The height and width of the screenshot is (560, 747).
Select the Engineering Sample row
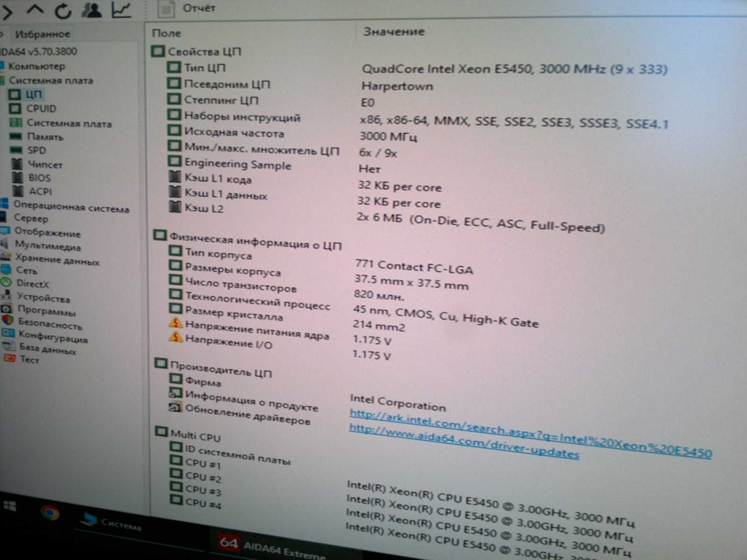(237, 164)
